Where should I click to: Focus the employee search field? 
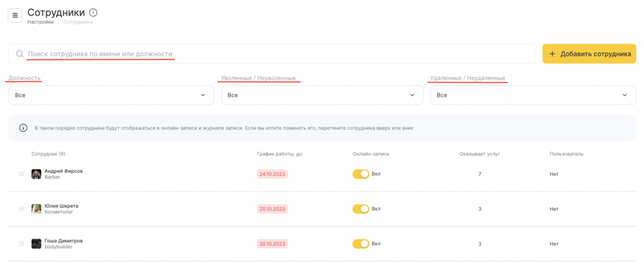pos(272,54)
